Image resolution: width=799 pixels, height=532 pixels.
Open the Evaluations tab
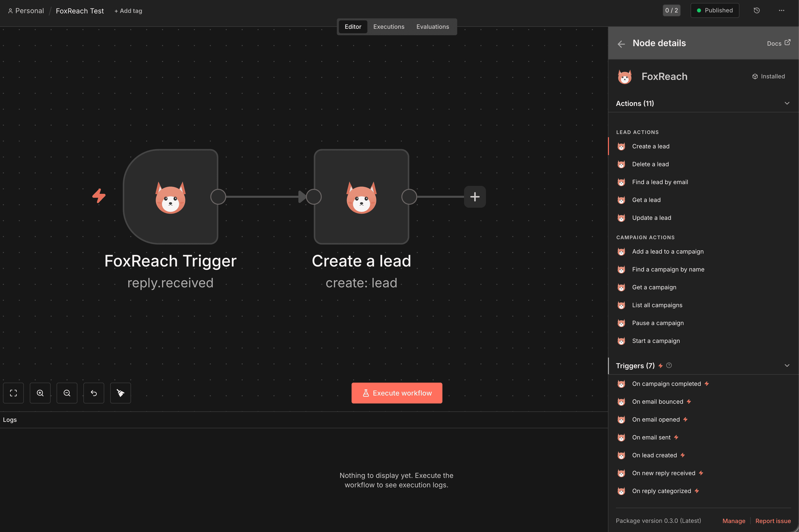[433, 27]
